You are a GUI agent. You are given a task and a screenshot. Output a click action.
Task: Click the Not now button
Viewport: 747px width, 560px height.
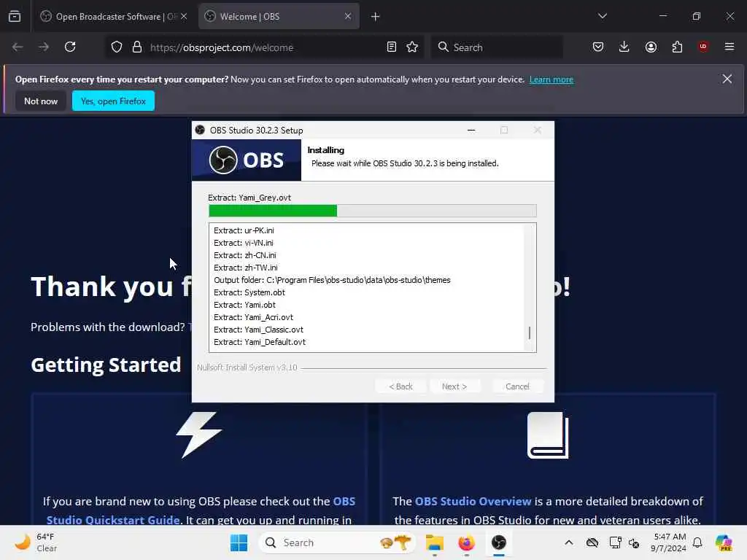[41, 101]
